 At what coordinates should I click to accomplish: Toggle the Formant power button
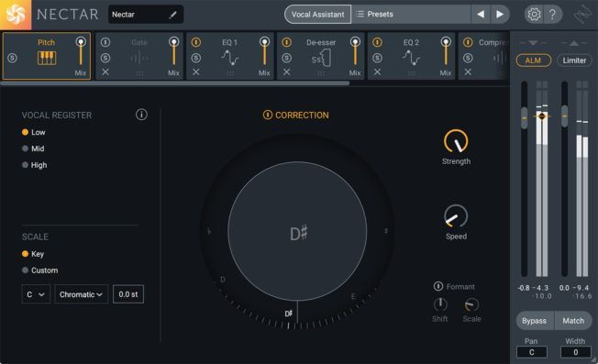[438, 286]
